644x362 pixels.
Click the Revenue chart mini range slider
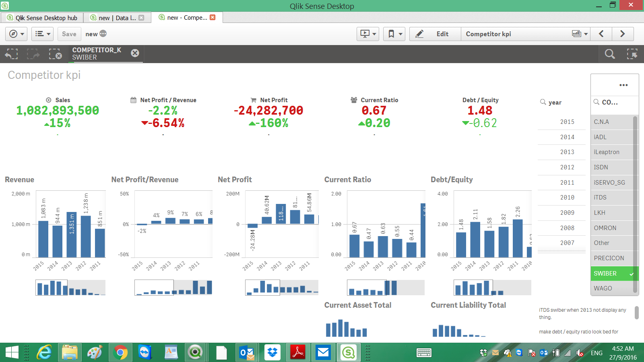[70, 288]
